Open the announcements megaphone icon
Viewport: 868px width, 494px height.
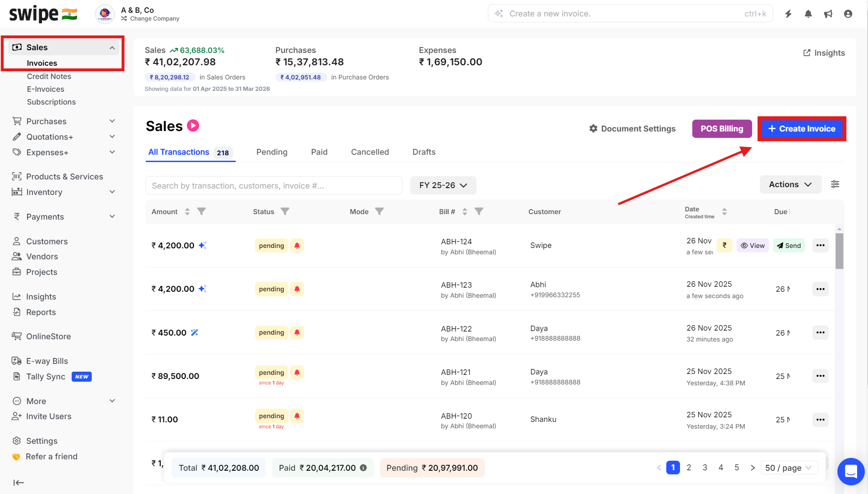pyautogui.click(x=828, y=14)
